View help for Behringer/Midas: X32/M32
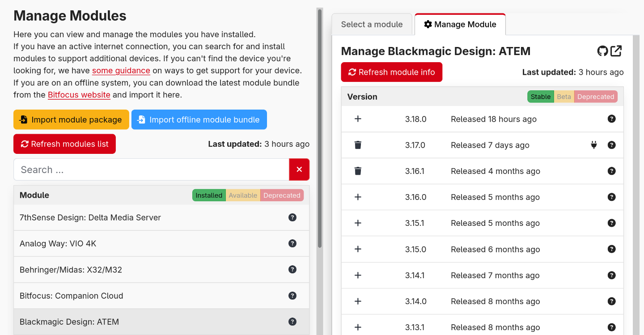 292,269
